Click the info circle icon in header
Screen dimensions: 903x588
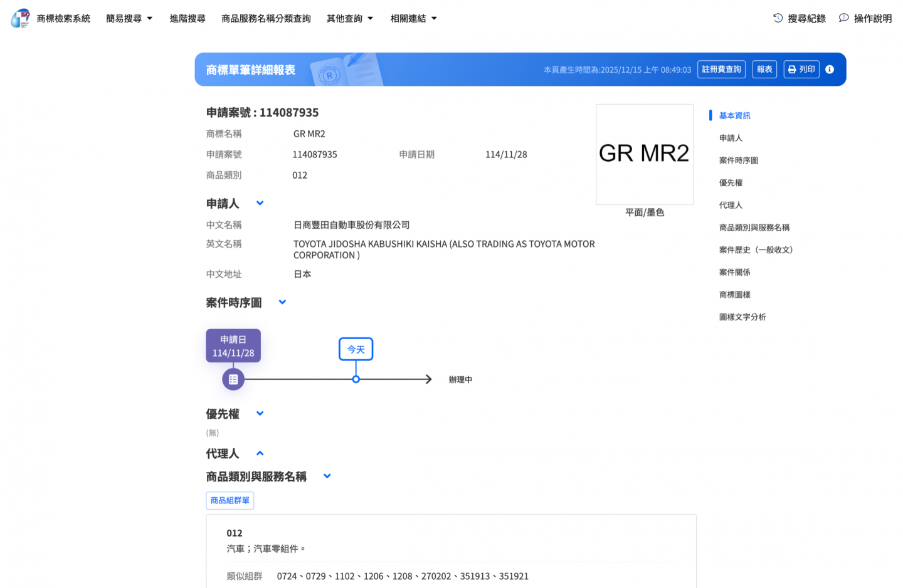click(830, 70)
